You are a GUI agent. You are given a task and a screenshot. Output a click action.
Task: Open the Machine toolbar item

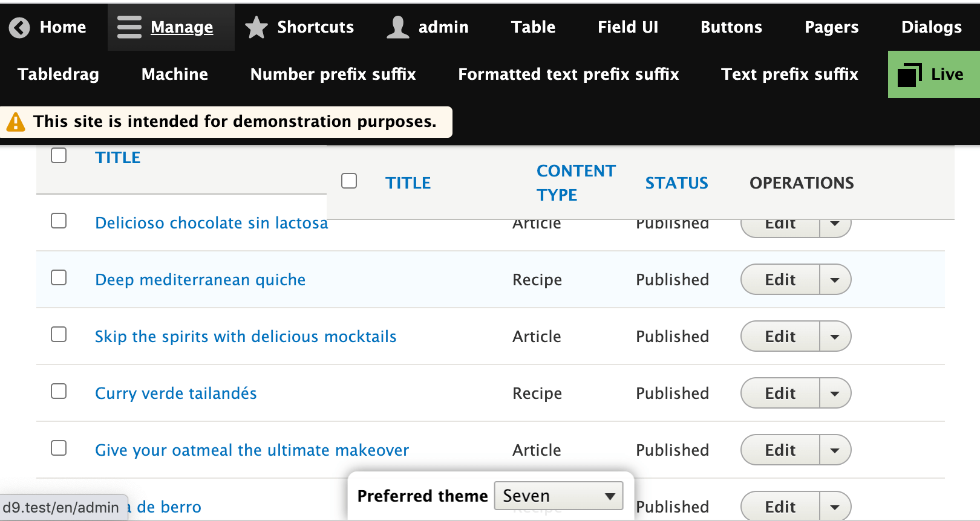coord(174,74)
